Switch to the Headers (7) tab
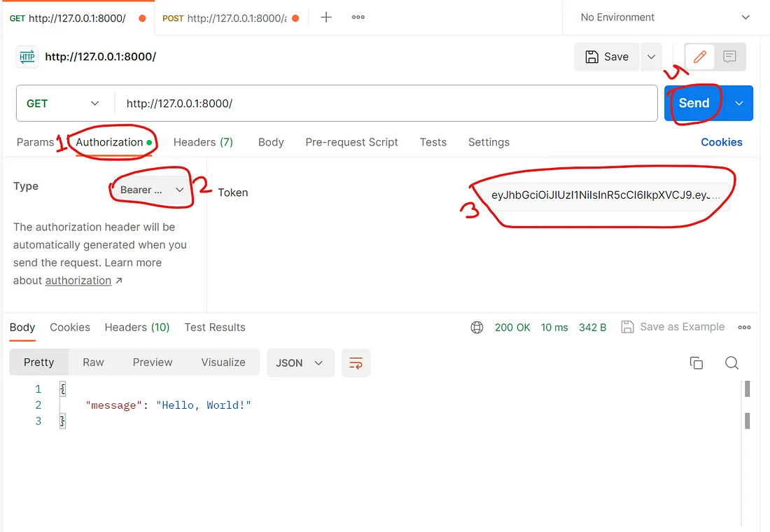The image size is (770, 532). [203, 142]
